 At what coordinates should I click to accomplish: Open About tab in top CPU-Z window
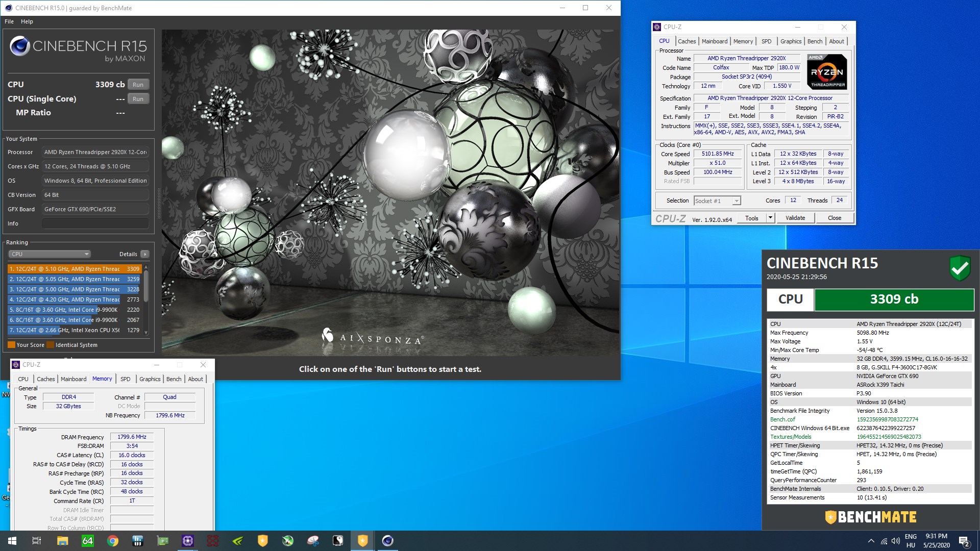836,41
